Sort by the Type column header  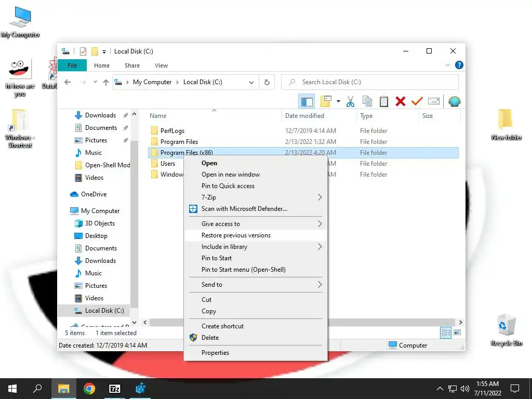(388, 116)
